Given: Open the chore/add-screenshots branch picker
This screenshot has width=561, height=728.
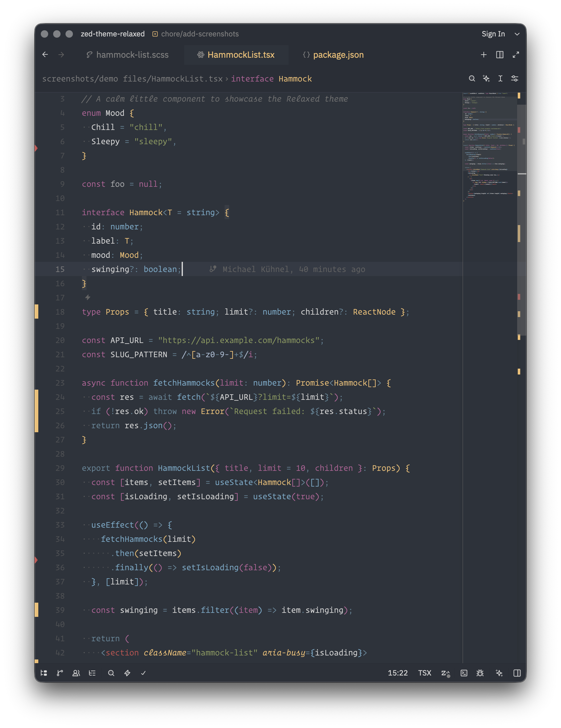Looking at the screenshot, I should tap(196, 34).
